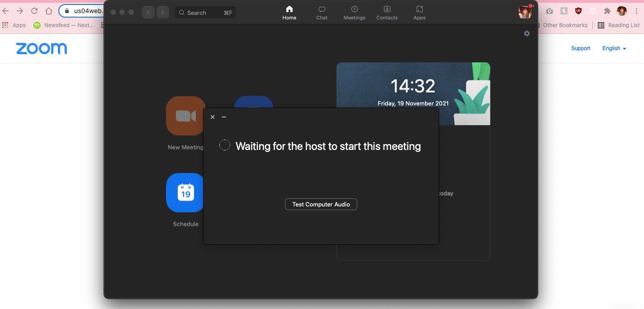Image resolution: width=644 pixels, height=309 pixels.
Task: Click the camera screenshot extension icon
Action: [x=549, y=11]
